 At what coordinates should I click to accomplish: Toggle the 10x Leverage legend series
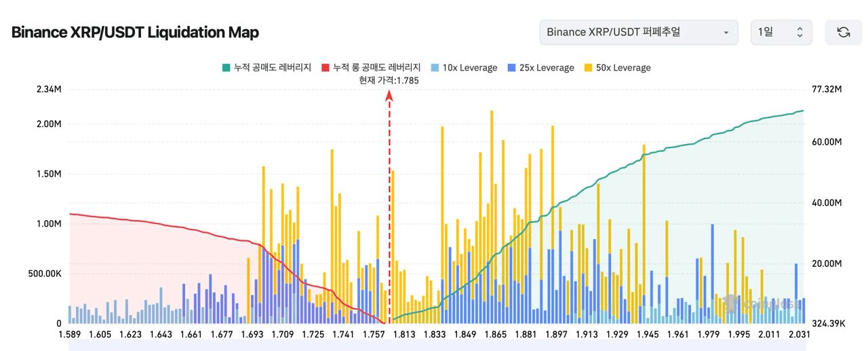click(x=469, y=68)
